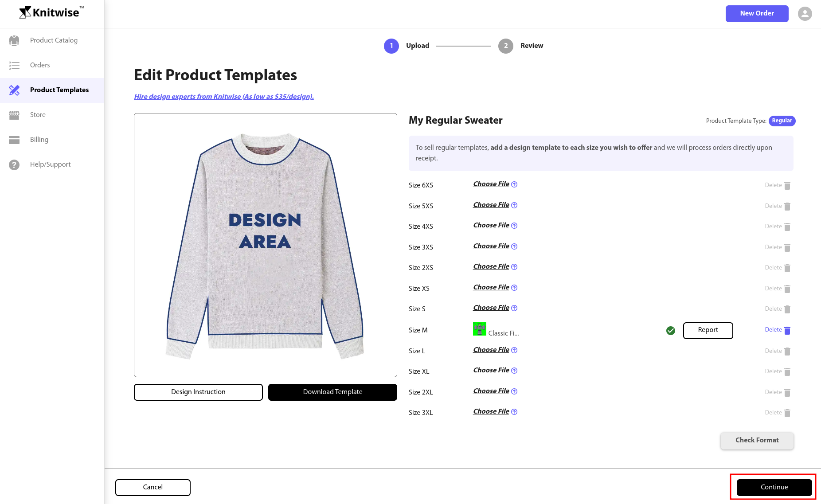Click the green checkmark for Size M
821x504 pixels.
pos(670,330)
